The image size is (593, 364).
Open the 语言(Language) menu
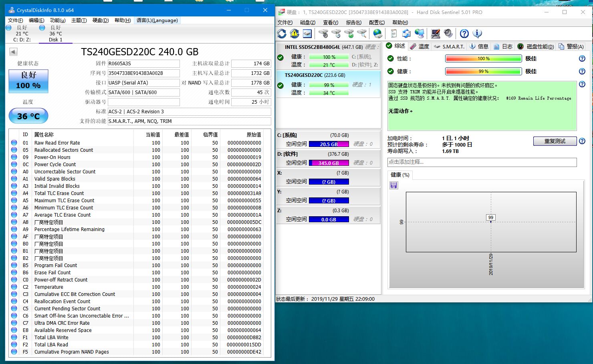[157, 20]
